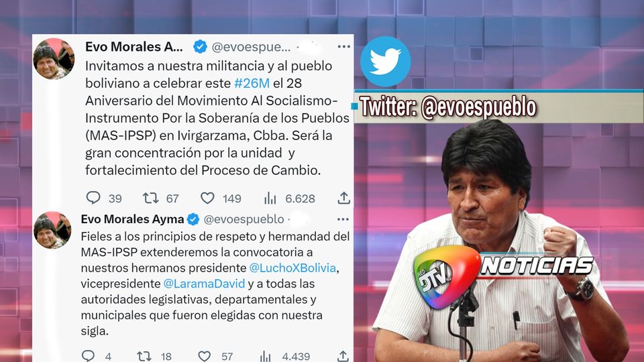Click the reply icon on the first tweet
The height and width of the screenshot is (362, 644).
click(93, 198)
